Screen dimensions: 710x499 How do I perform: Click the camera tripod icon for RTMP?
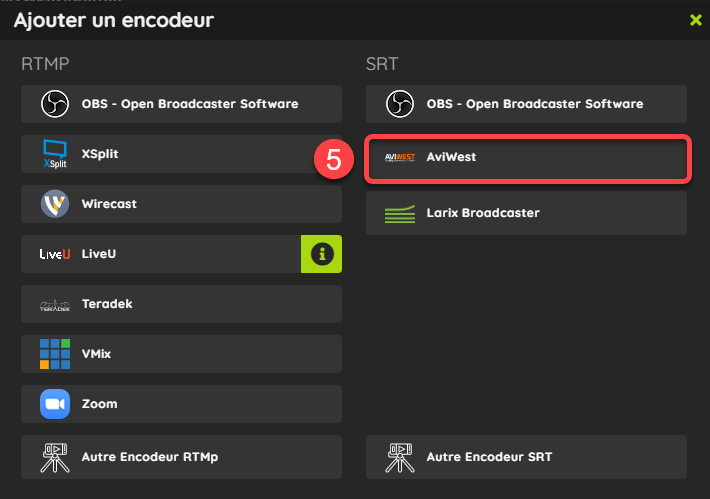click(x=55, y=457)
